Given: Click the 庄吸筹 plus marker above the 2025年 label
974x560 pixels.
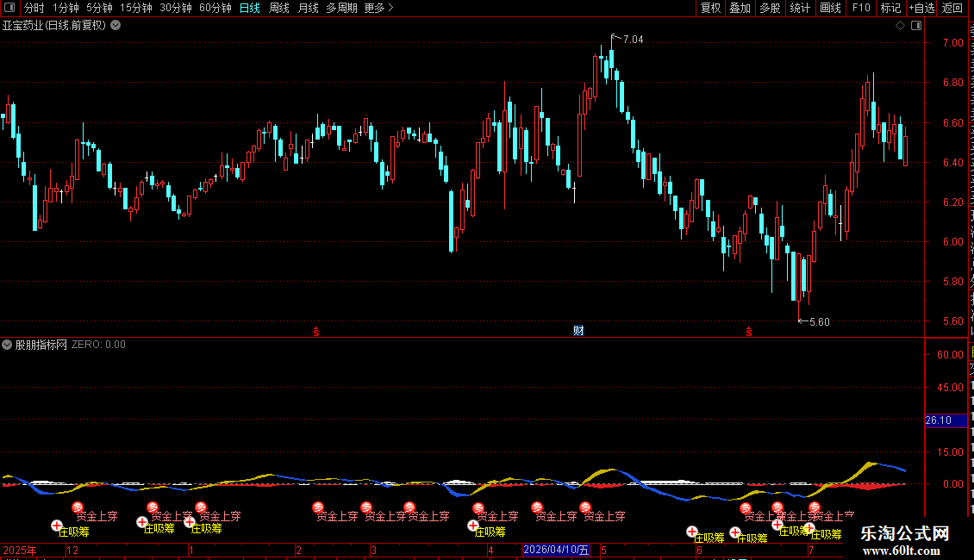Looking at the screenshot, I should click(57, 526).
